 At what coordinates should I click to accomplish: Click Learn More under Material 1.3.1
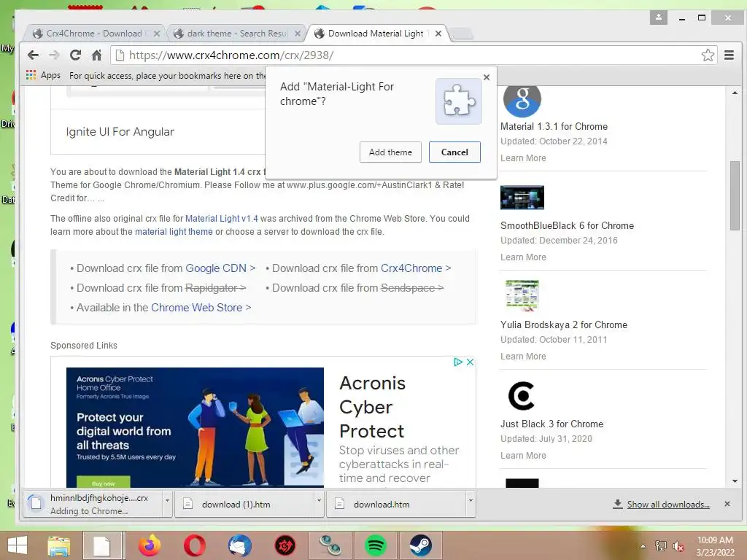(x=523, y=158)
